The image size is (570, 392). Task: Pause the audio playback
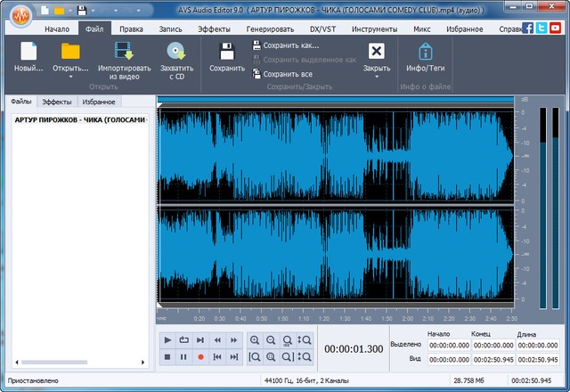(184, 357)
